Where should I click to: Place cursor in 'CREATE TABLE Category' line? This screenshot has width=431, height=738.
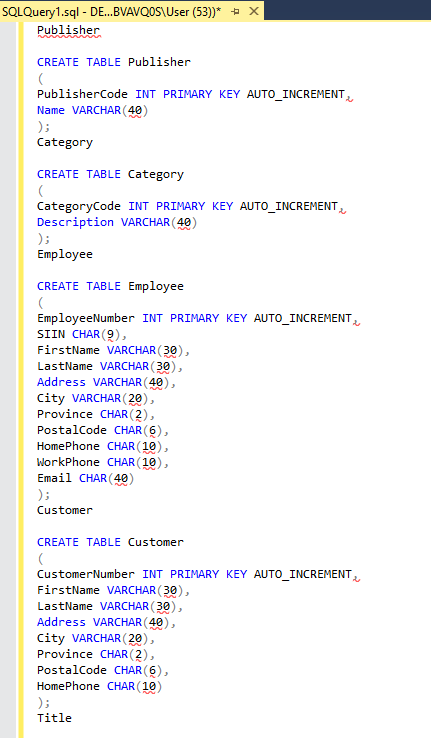(111, 174)
